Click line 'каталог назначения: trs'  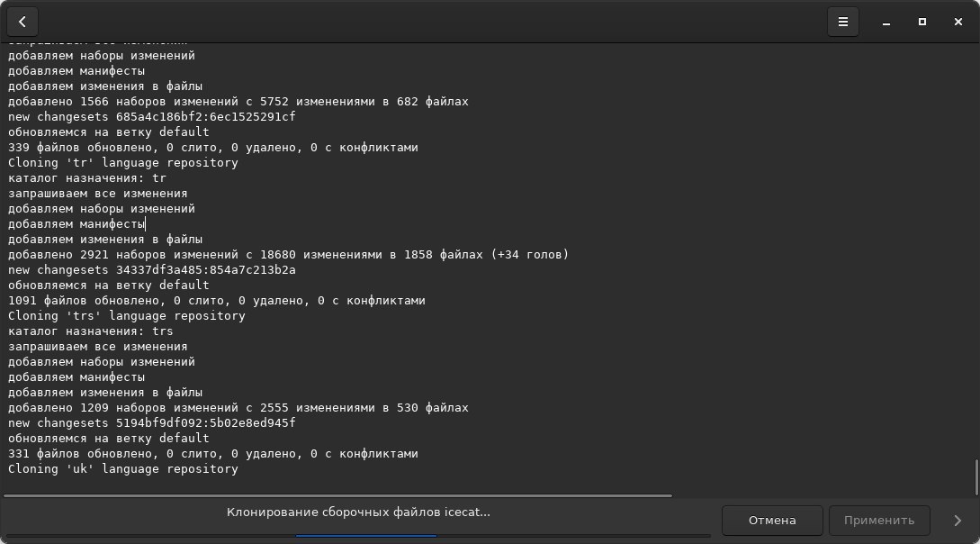pyautogui.click(x=91, y=331)
